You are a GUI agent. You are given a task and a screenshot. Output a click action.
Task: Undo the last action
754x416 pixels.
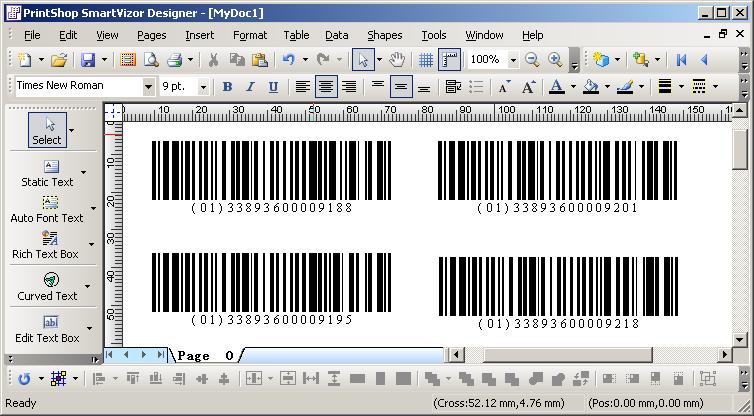coord(289,60)
